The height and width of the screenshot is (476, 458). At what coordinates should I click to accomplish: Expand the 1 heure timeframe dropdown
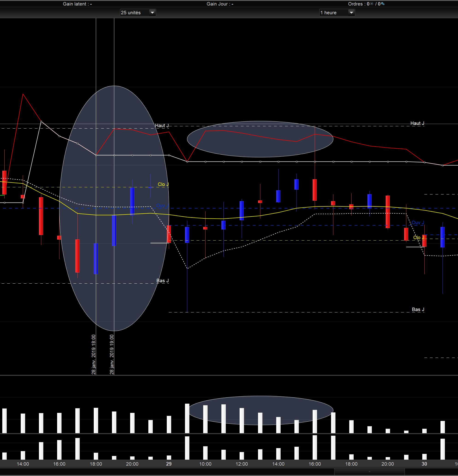351,12
